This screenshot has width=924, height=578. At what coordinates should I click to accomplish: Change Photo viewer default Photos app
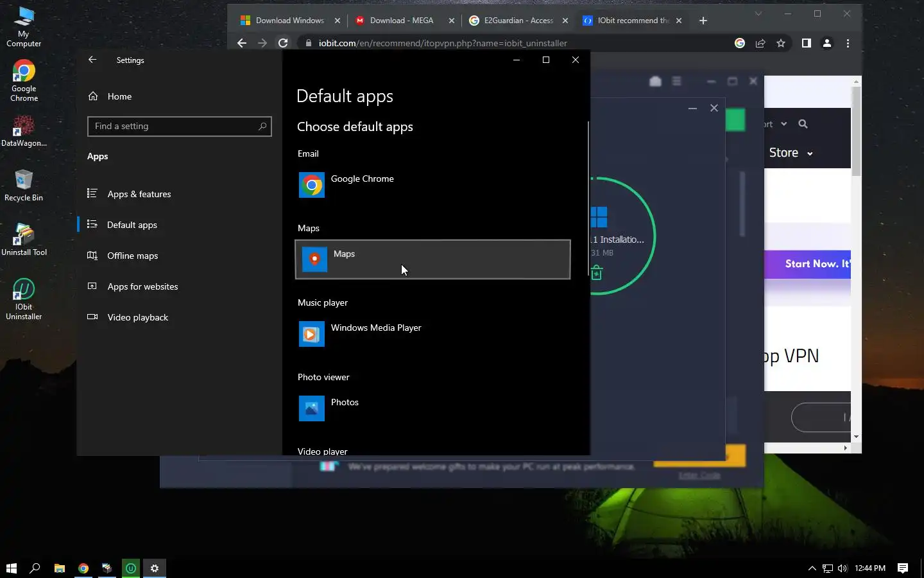433,408
